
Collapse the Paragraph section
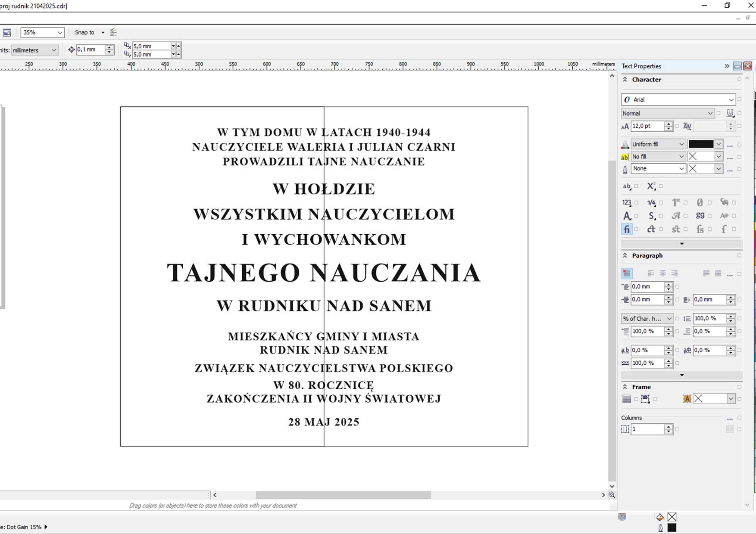[625, 255]
